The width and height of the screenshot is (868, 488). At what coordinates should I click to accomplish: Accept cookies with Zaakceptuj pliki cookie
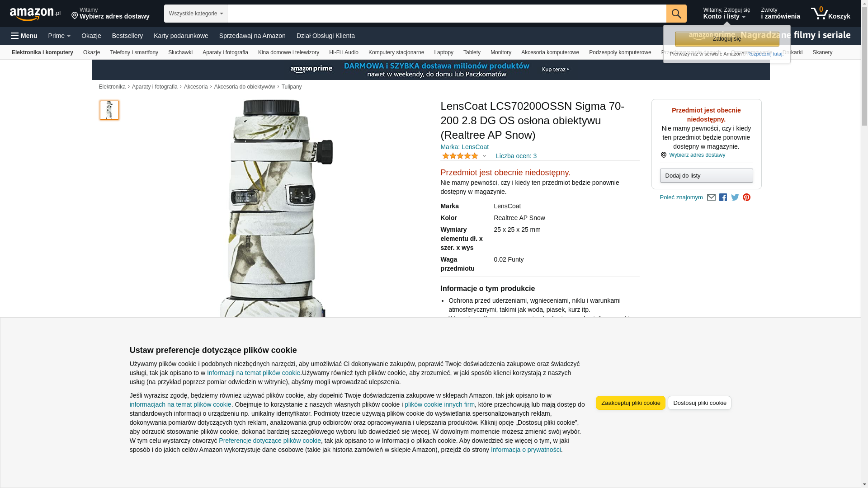tap(630, 403)
